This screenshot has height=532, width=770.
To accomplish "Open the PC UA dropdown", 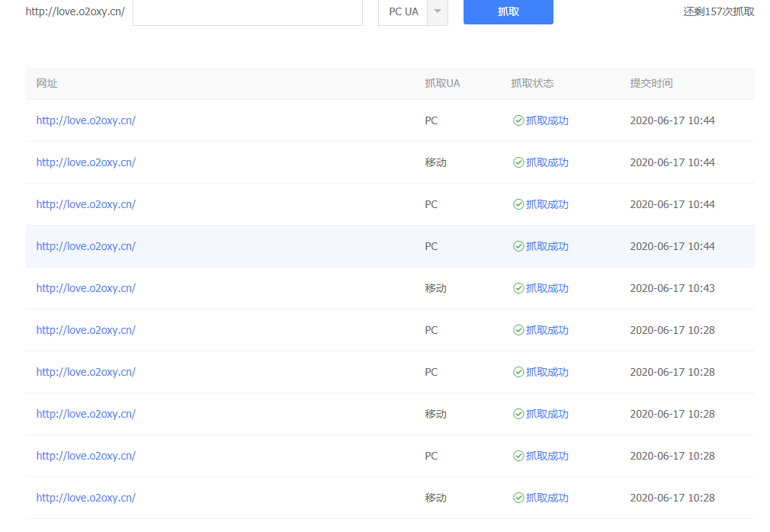I will point(413,11).
